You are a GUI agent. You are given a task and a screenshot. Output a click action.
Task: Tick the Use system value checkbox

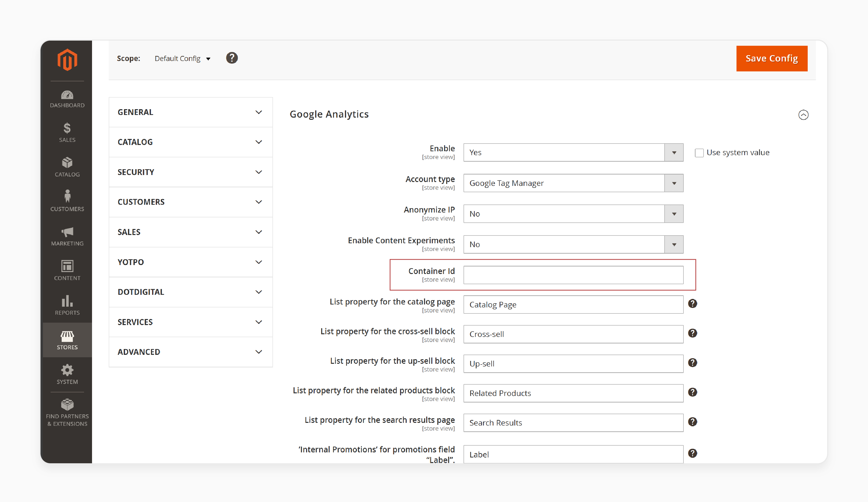click(x=699, y=153)
